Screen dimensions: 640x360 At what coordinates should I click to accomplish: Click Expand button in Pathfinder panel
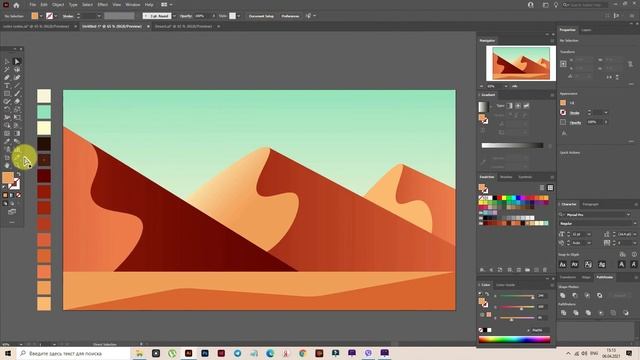(x=620, y=295)
